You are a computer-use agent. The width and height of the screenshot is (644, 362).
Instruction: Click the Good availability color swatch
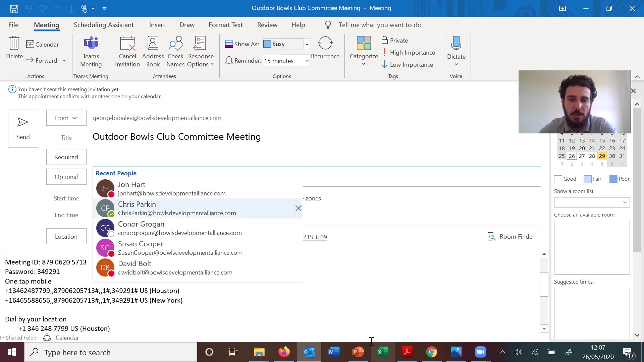click(558, 179)
